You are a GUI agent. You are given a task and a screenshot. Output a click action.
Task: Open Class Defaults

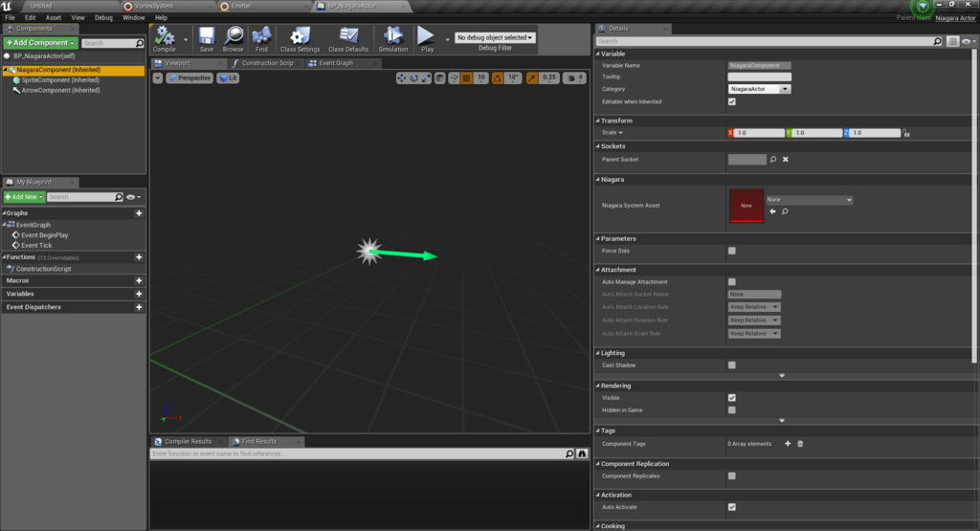point(348,38)
